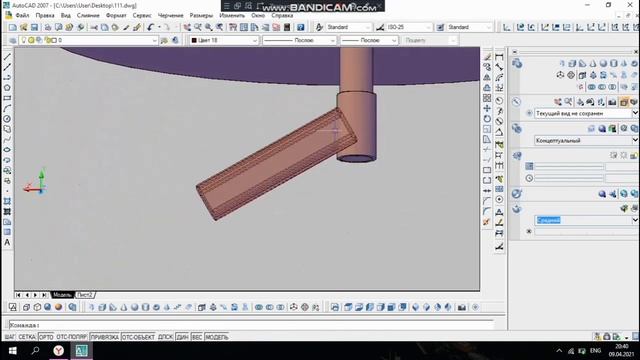640x360 pixels.
Task: Select the Arc tool in left toolbar
Action: (7, 109)
